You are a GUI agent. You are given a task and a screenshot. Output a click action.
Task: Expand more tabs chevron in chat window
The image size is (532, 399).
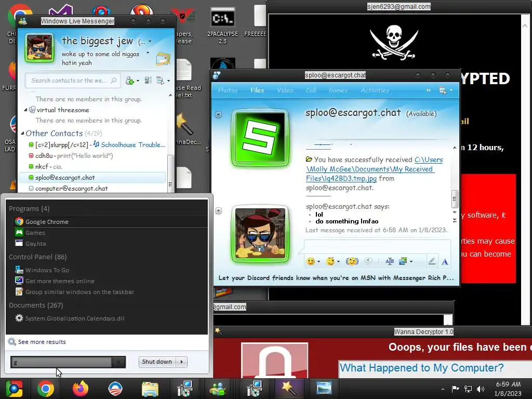pos(429,90)
